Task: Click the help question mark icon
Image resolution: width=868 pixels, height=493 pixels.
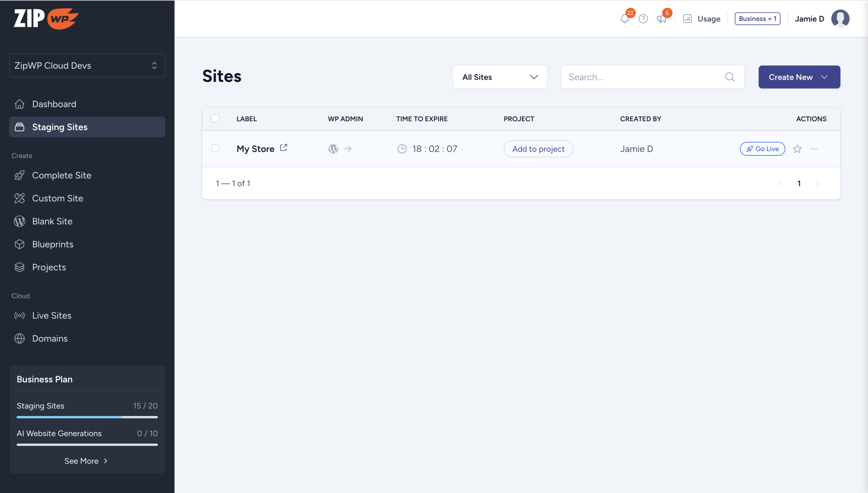Action: click(x=643, y=19)
